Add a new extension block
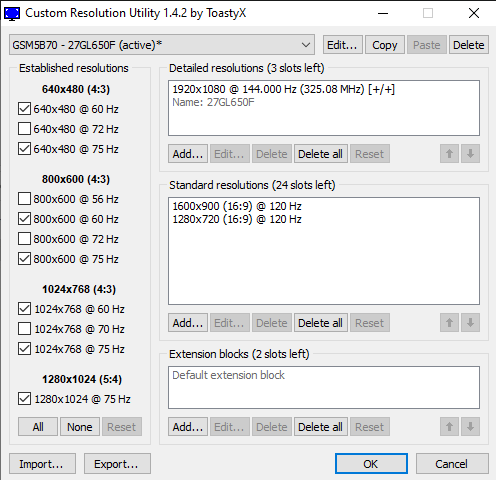The height and width of the screenshot is (480, 496). tap(188, 427)
